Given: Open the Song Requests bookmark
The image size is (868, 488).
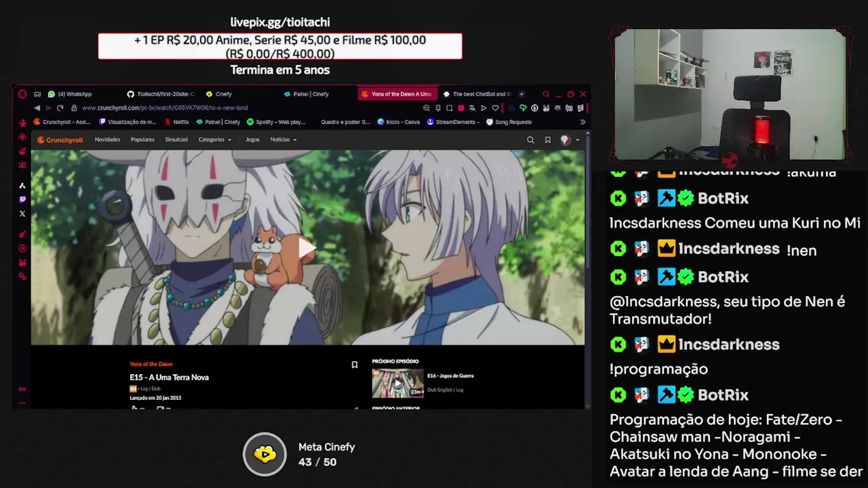Looking at the screenshot, I should pyautogui.click(x=509, y=122).
